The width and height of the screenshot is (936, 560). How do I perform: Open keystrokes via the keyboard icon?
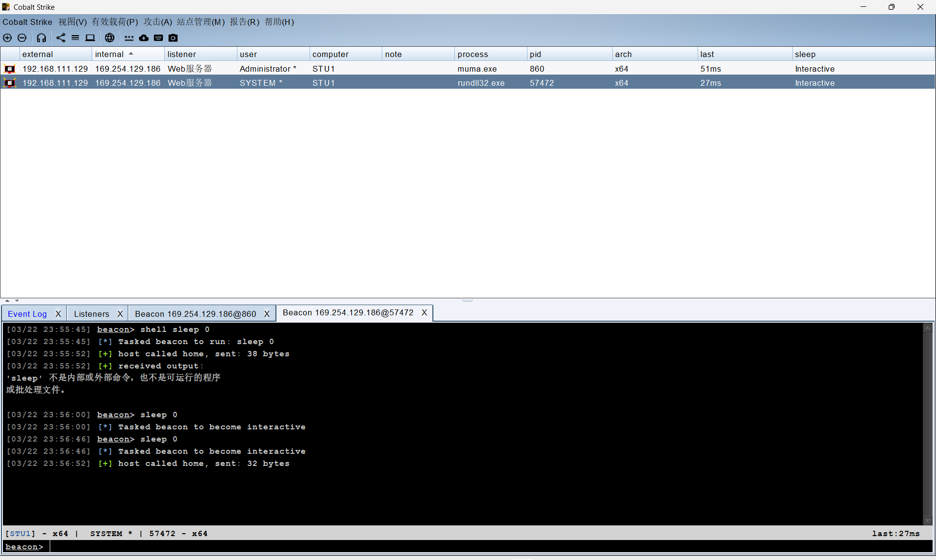158,38
